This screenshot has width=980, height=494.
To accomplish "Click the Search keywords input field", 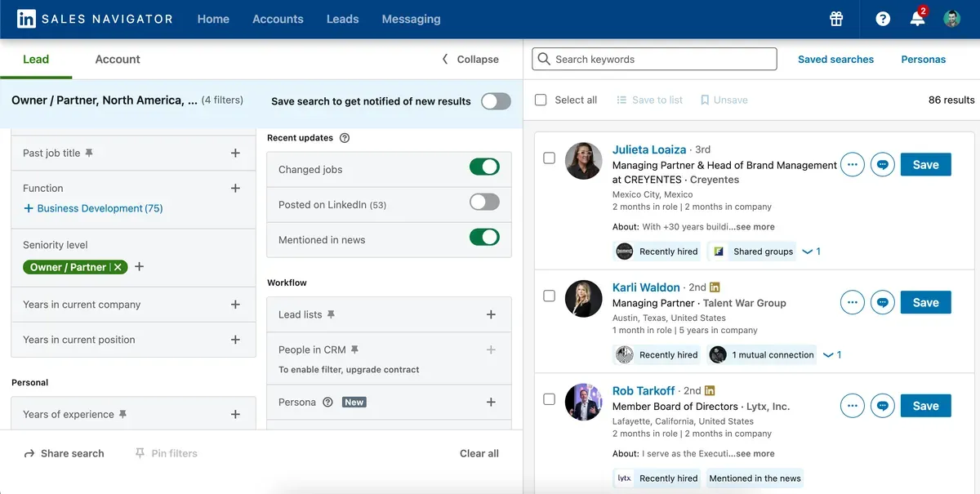I will tap(653, 59).
